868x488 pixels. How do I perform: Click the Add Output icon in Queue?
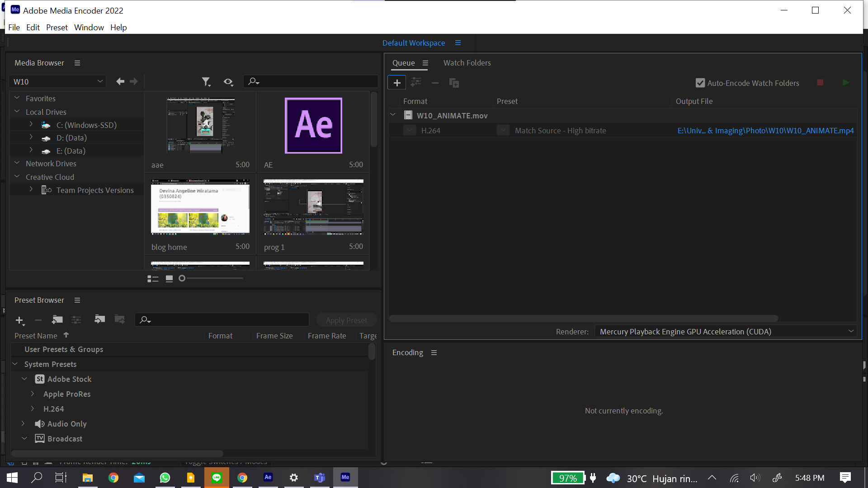pyautogui.click(x=416, y=83)
